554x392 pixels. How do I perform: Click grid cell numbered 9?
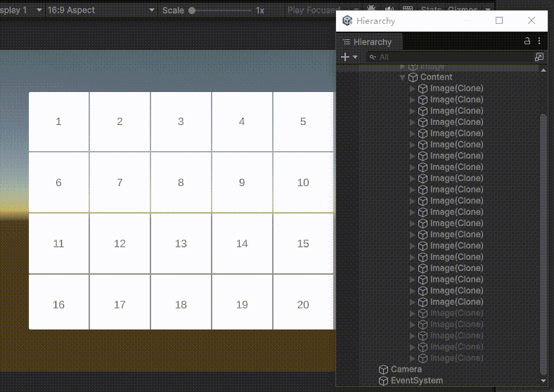[x=242, y=183]
